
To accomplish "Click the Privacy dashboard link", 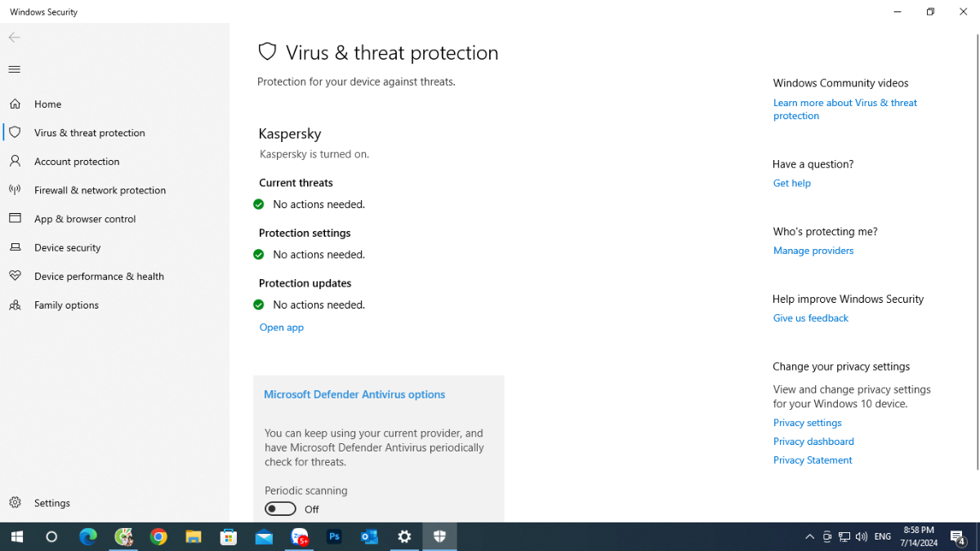I will point(813,442).
